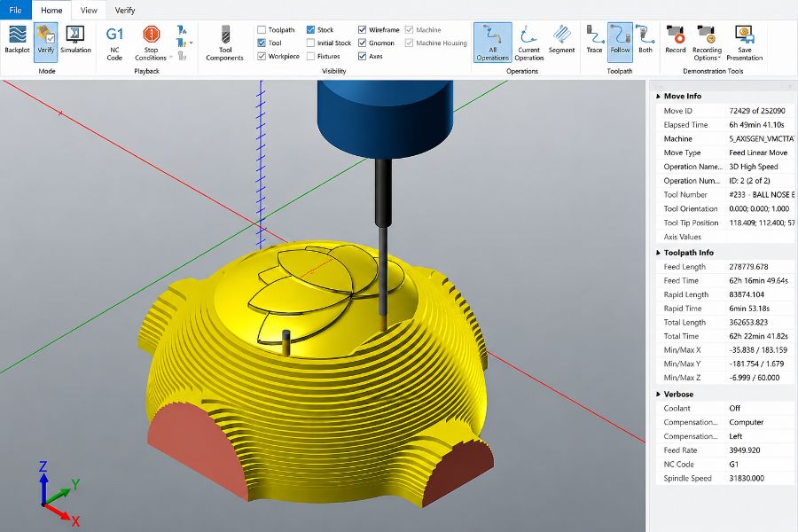The image size is (798, 532).
Task: Show the G1 NC Code
Action: coord(114,43)
